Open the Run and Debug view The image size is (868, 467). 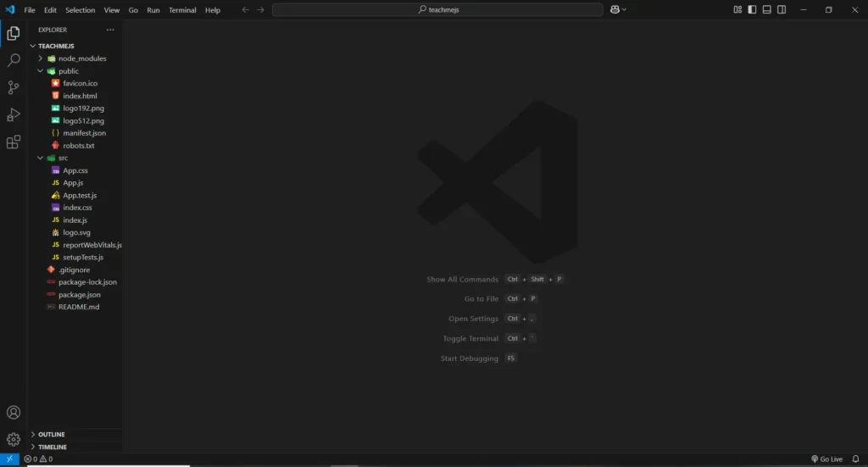pyautogui.click(x=14, y=114)
